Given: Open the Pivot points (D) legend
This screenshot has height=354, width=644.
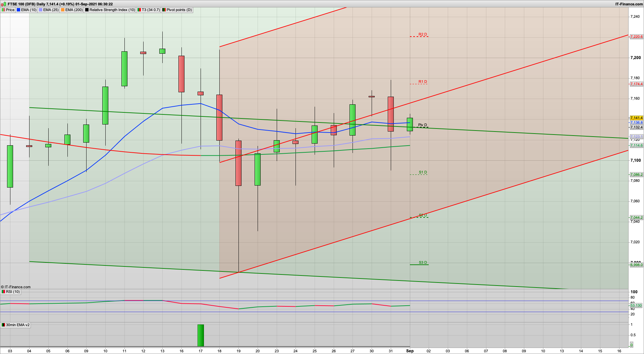Looking at the screenshot, I should (177, 10).
